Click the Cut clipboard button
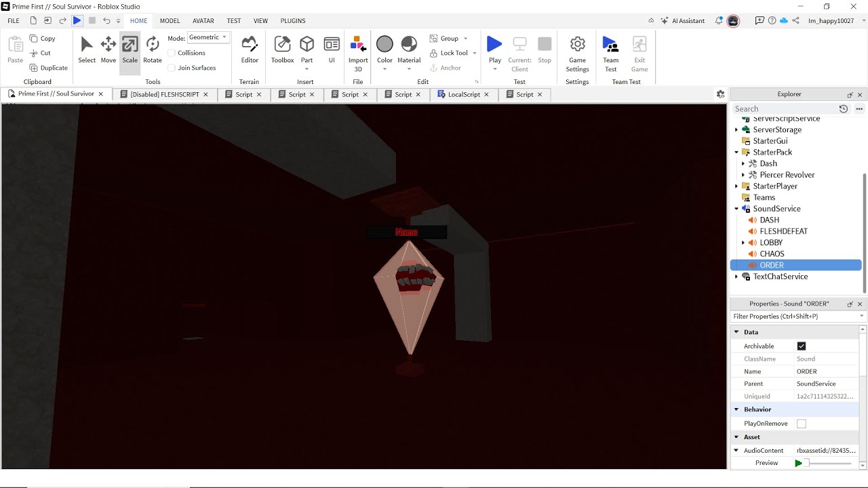The image size is (868, 488). 40,53
